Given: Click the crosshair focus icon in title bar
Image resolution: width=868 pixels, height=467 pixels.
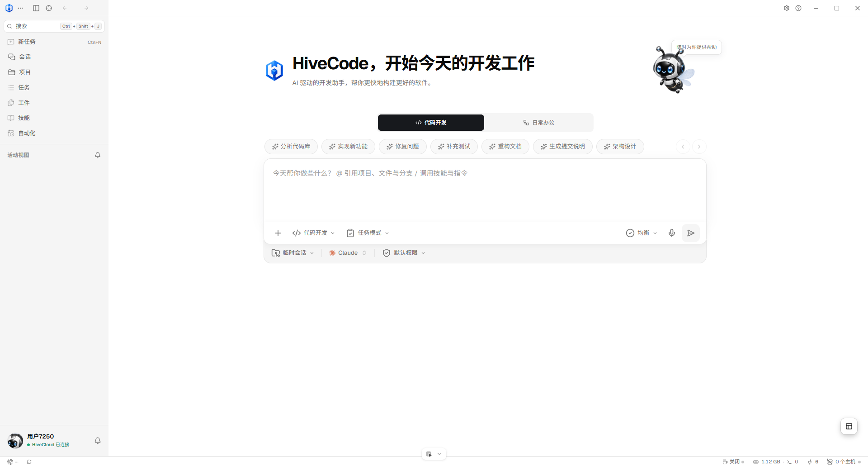Looking at the screenshot, I should (49, 8).
